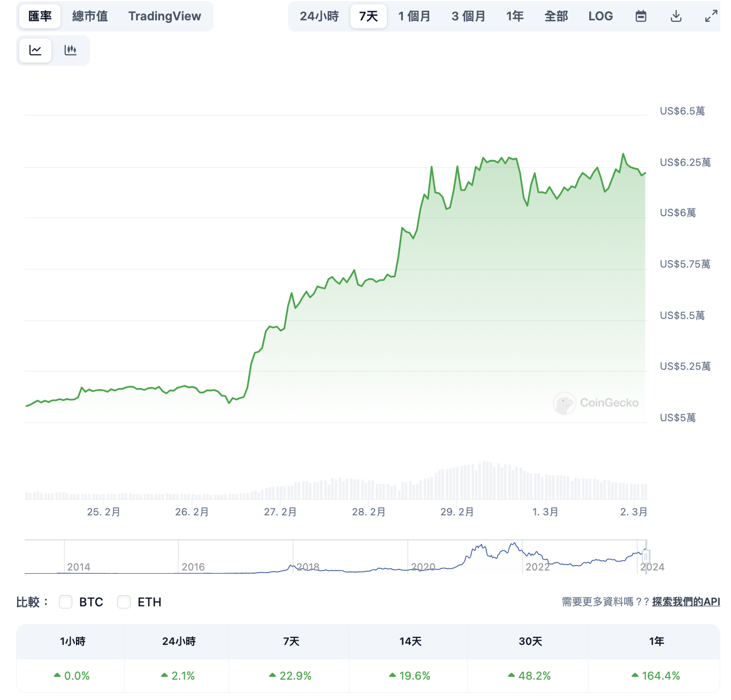
Task: Expand chart to fullscreen
Action: [711, 17]
